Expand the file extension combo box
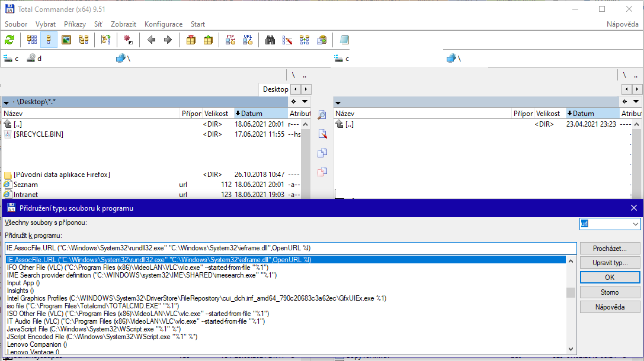 click(636, 224)
